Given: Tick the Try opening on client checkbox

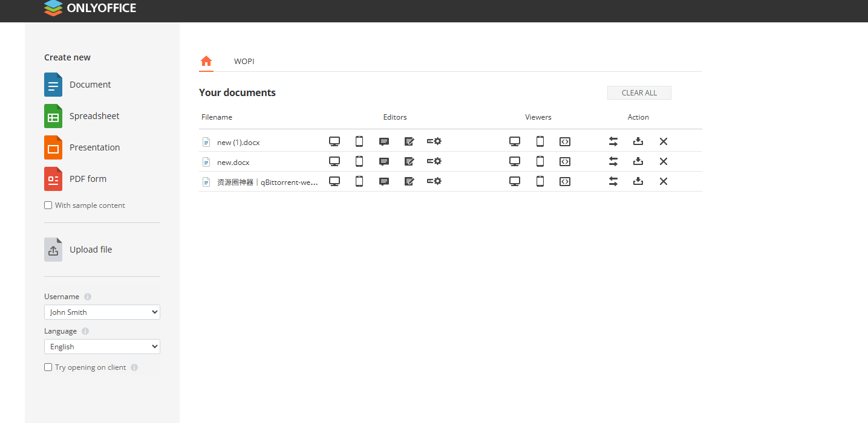Looking at the screenshot, I should pos(48,367).
